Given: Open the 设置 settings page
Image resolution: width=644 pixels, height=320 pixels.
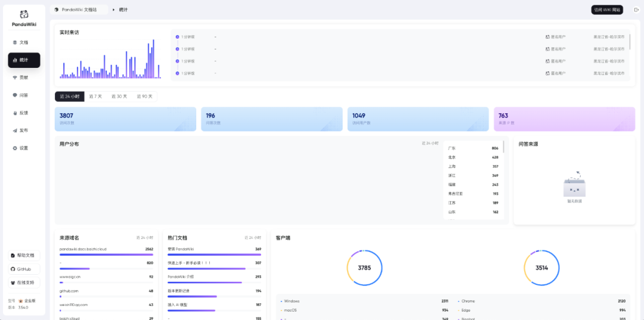Looking at the screenshot, I should pyautogui.click(x=24, y=148).
